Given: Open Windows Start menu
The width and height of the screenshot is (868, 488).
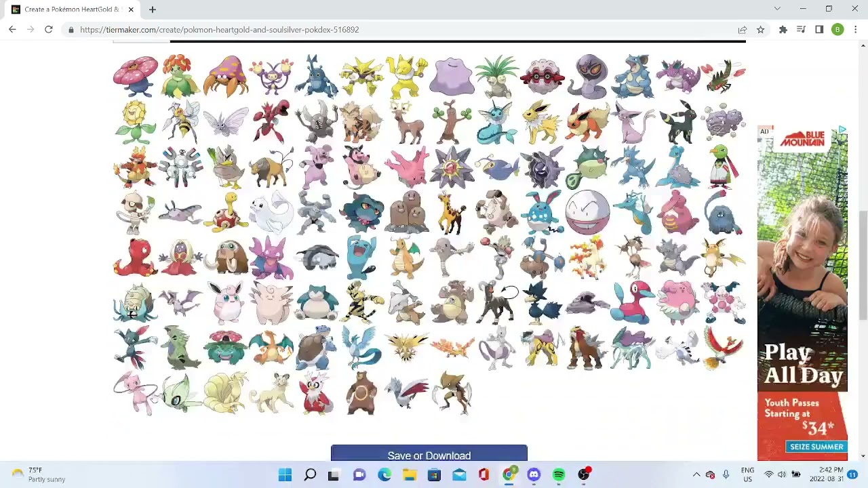Looking at the screenshot, I should [285, 474].
